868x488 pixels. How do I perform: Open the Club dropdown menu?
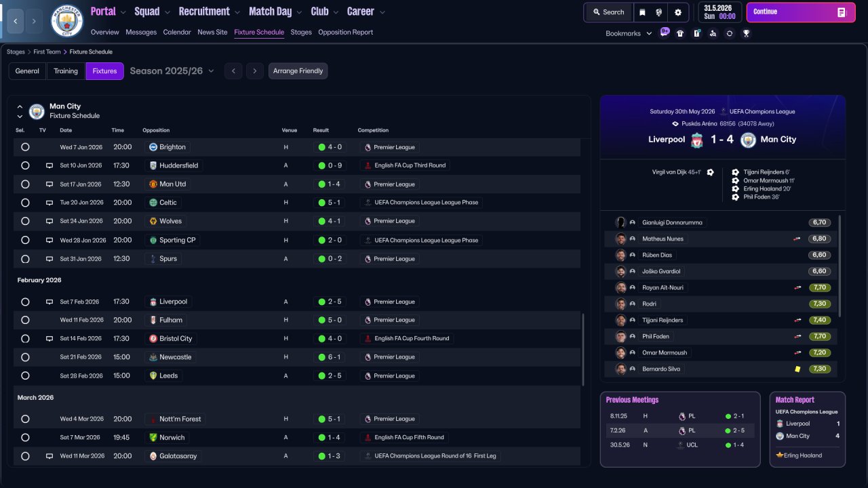(324, 12)
